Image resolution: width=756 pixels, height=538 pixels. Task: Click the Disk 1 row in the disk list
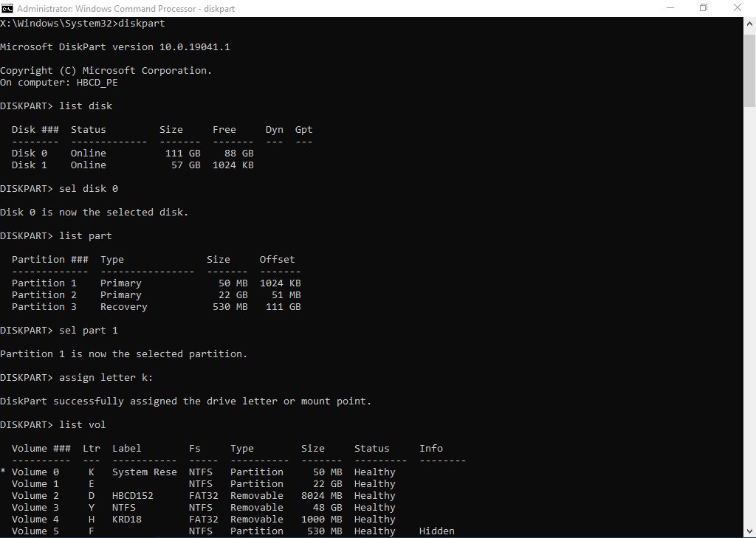point(133,165)
